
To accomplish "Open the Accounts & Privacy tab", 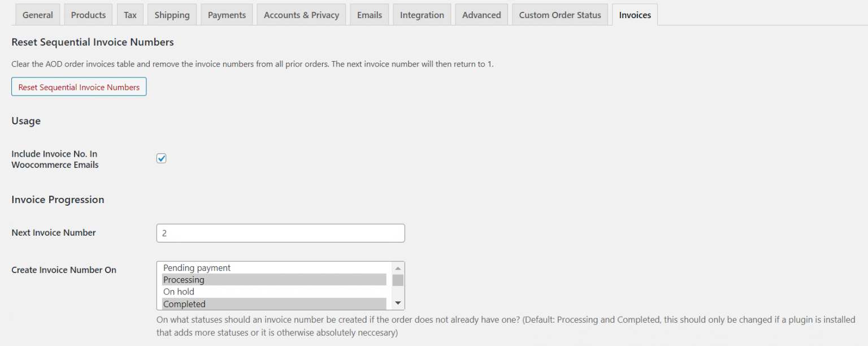I will [x=301, y=14].
